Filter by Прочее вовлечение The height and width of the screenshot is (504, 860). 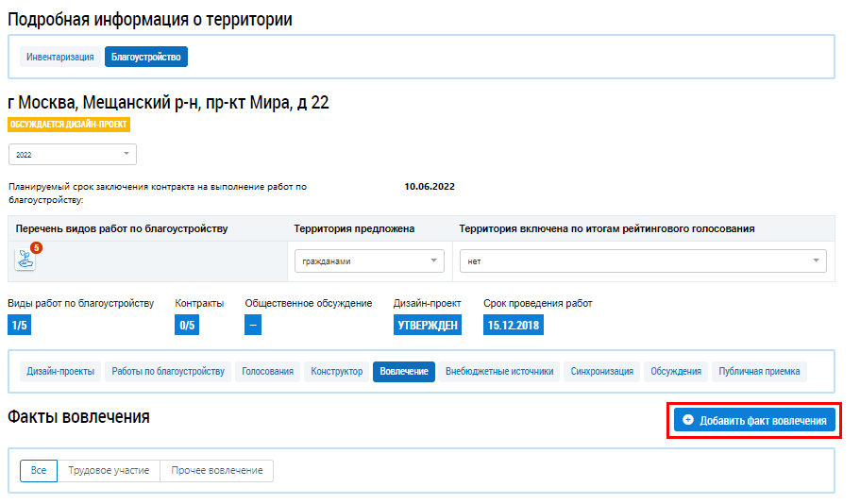216,471
